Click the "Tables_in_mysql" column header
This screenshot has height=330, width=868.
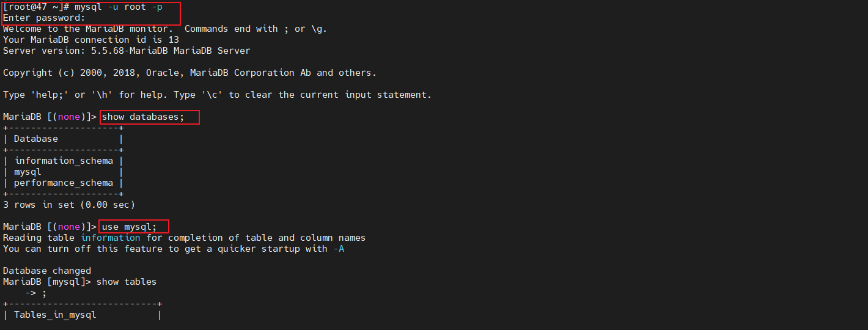pos(55,315)
